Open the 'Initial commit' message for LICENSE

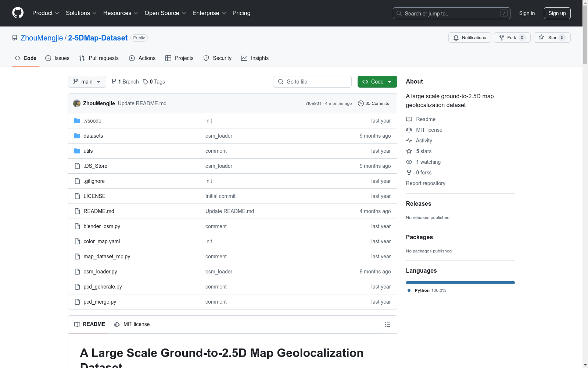coord(220,196)
